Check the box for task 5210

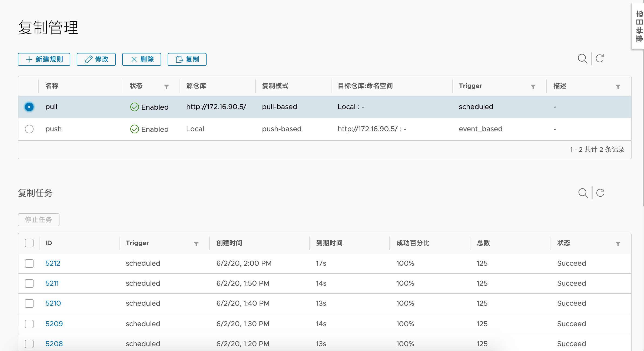coord(29,303)
